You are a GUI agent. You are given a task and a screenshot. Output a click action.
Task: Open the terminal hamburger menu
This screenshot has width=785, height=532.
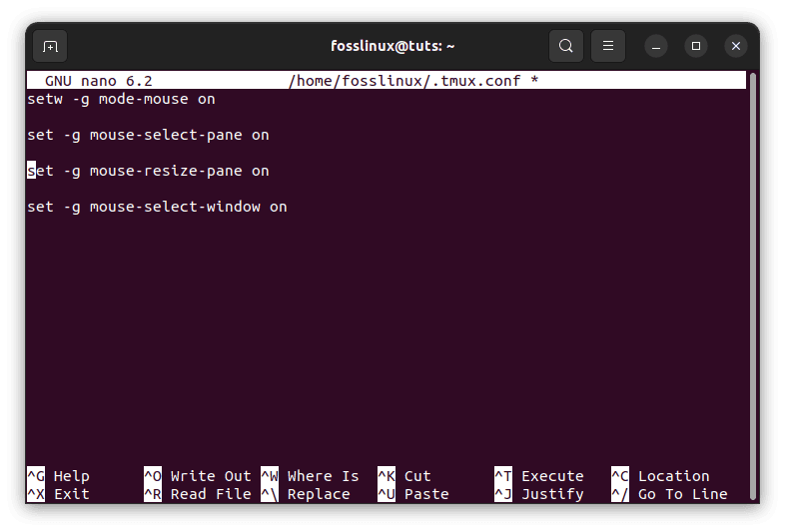(607, 46)
